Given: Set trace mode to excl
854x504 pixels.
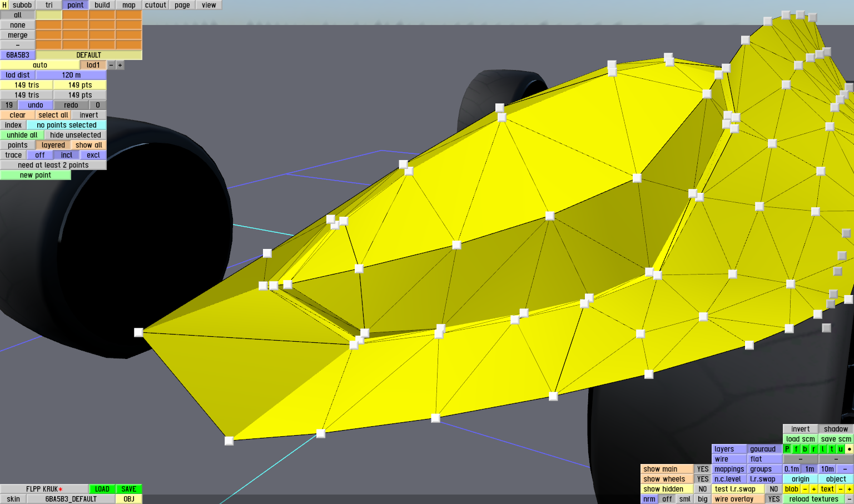Looking at the screenshot, I should coord(93,155).
